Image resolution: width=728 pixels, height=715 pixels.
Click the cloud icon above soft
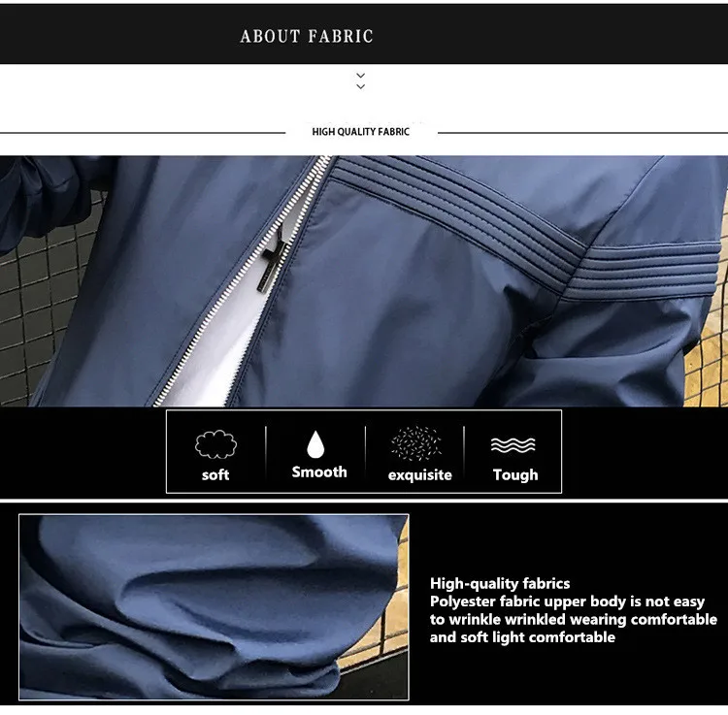pyautogui.click(x=215, y=444)
